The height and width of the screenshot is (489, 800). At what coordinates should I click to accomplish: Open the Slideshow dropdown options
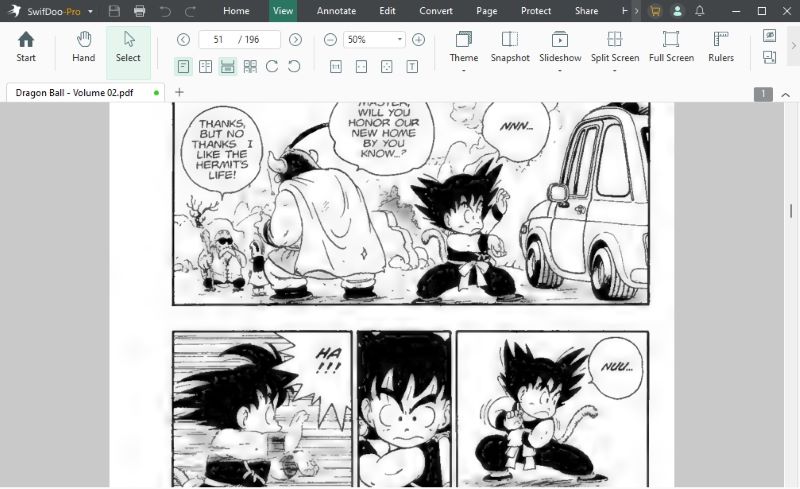560,70
